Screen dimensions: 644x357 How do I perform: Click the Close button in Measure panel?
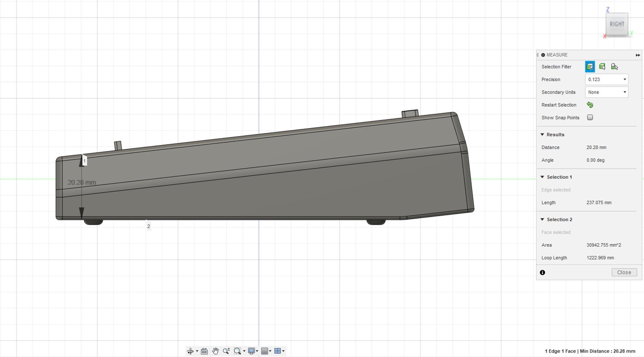[624, 272]
